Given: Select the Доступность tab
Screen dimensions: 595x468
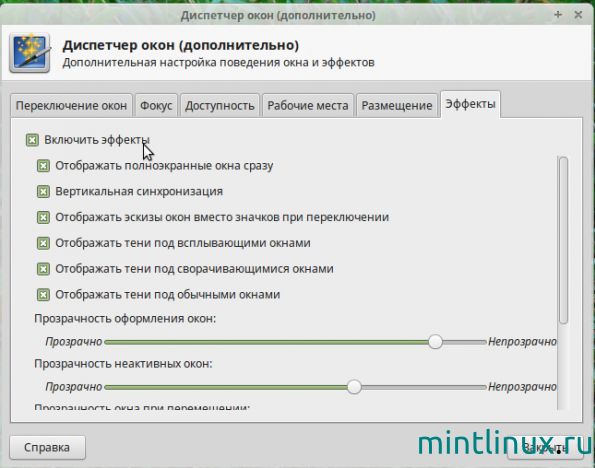Looking at the screenshot, I should 220,105.
